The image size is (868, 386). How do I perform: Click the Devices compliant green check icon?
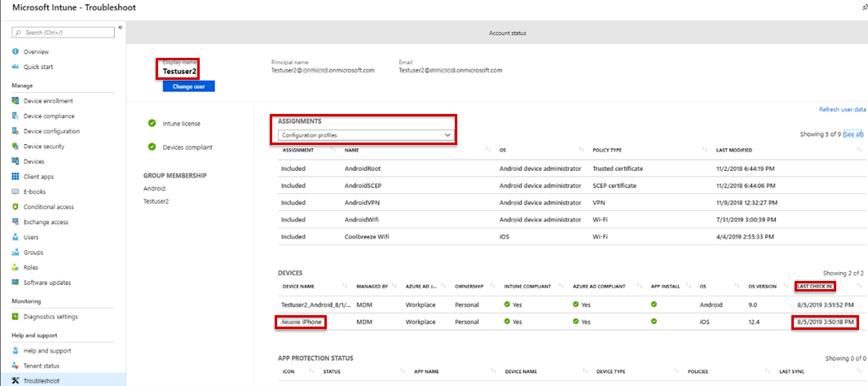[152, 147]
